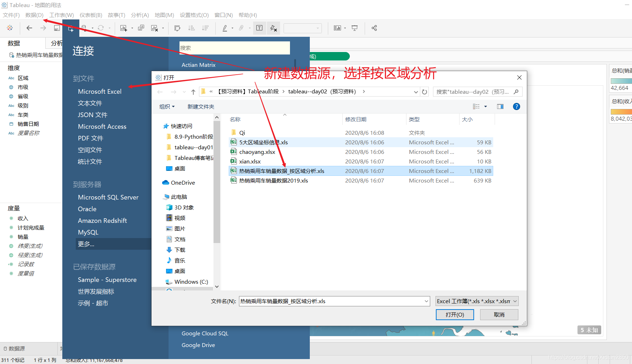Click the 数据源 tab at bottom
632x364 pixels.
[x=14, y=348]
